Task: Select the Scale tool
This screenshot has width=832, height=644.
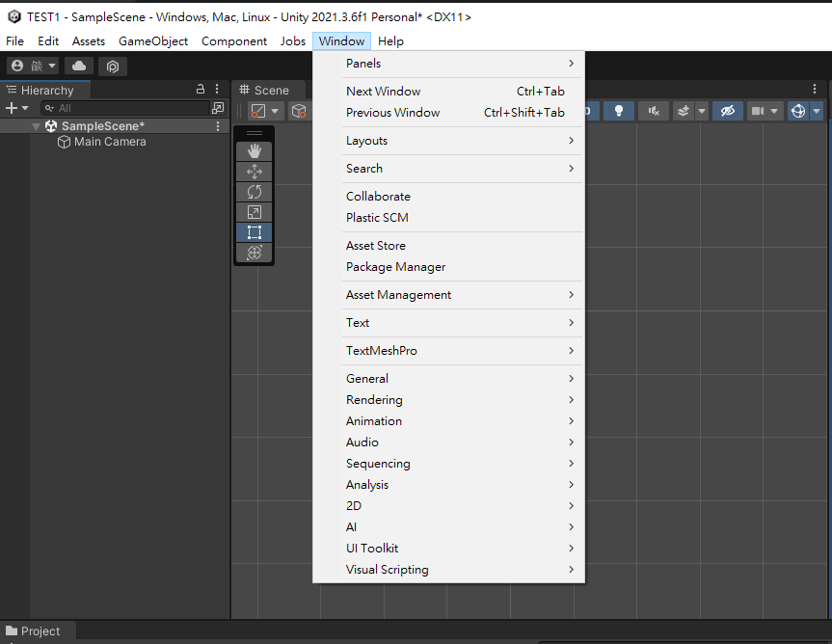Action: tap(255, 212)
